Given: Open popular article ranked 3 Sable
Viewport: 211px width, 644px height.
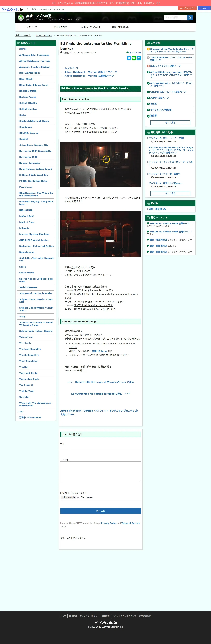Looking at the screenshot, I should pyautogui.click(x=165, y=66).
